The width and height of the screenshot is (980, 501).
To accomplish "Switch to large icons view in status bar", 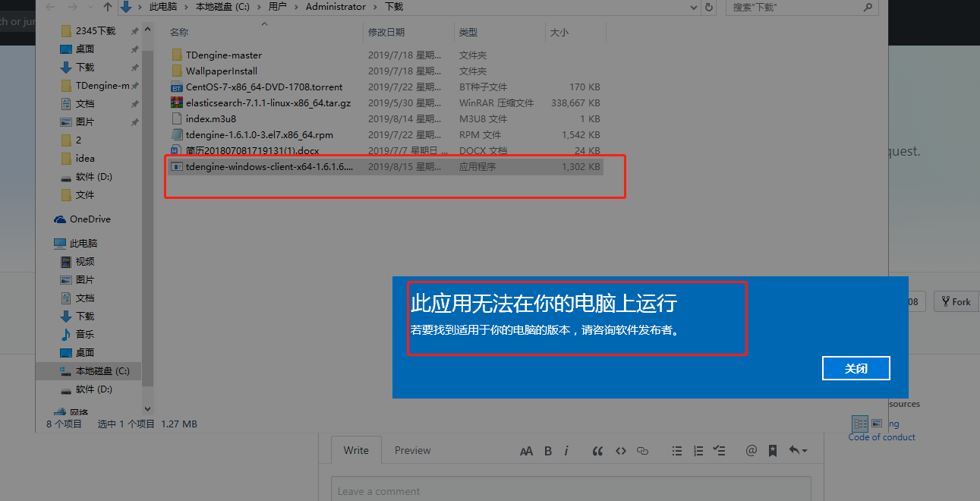I will [x=877, y=424].
